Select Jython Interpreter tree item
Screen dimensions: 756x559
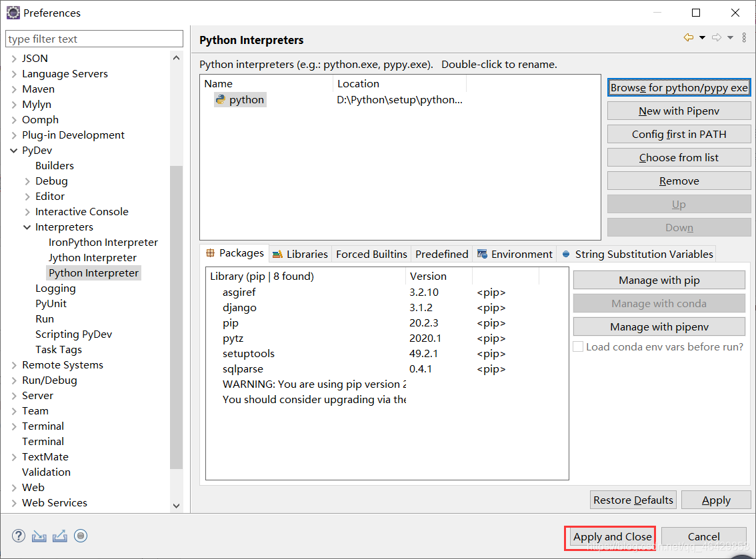[x=93, y=258]
